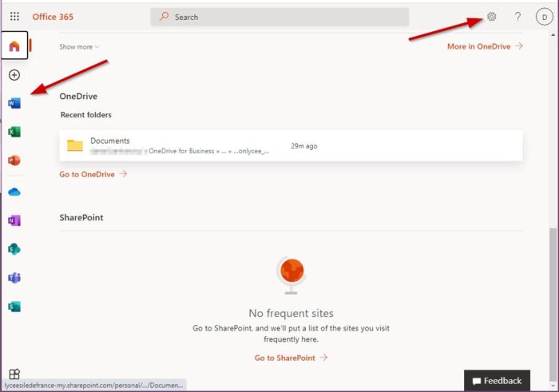Screen dimensions: 559x392
Task: Launch Word from the sidebar
Action: coord(14,103)
